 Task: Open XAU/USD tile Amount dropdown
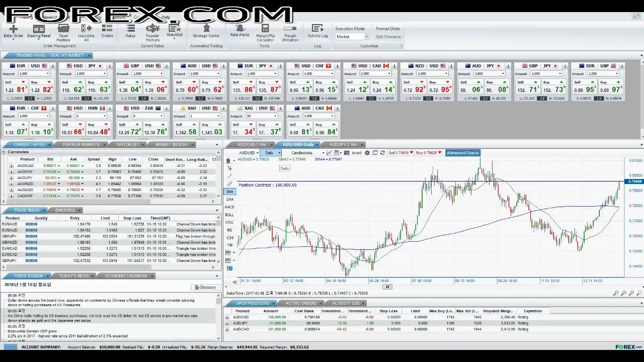pos(205,116)
